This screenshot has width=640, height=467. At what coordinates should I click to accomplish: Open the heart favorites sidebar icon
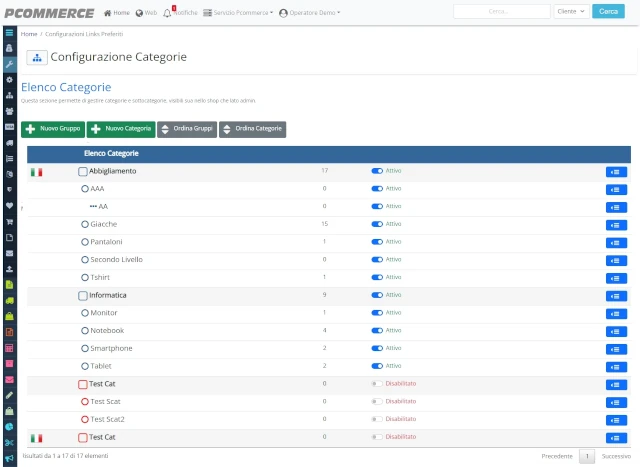pyautogui.click(x=9, y=206)
